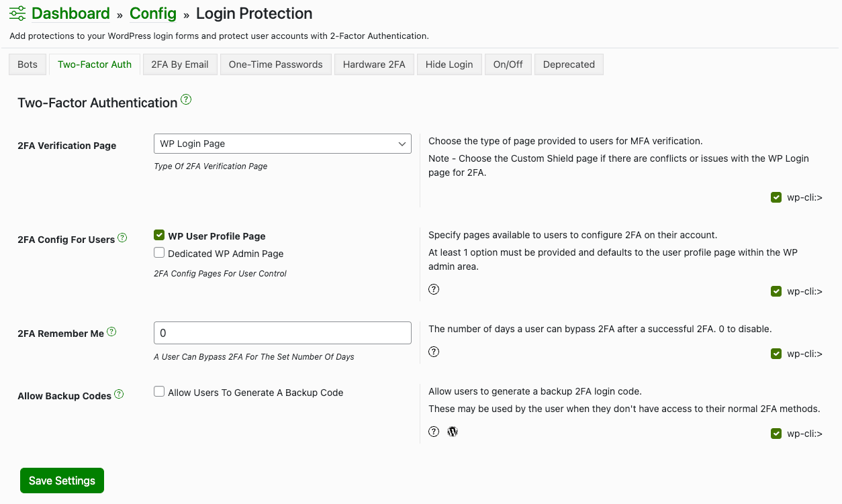Focus the 2FA Remember Me days field
This screenshot has height=504, width=842.
point(283,333)
